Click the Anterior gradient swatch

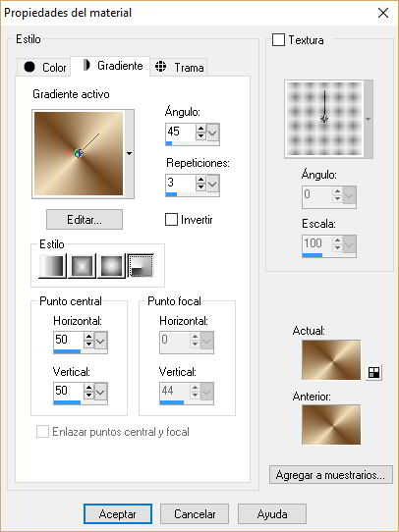pos(331,424)
